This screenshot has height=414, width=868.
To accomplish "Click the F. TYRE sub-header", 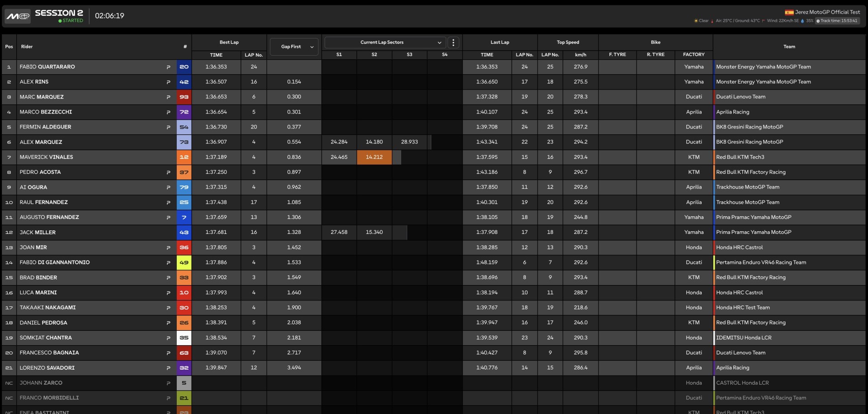I will point(618,55).
